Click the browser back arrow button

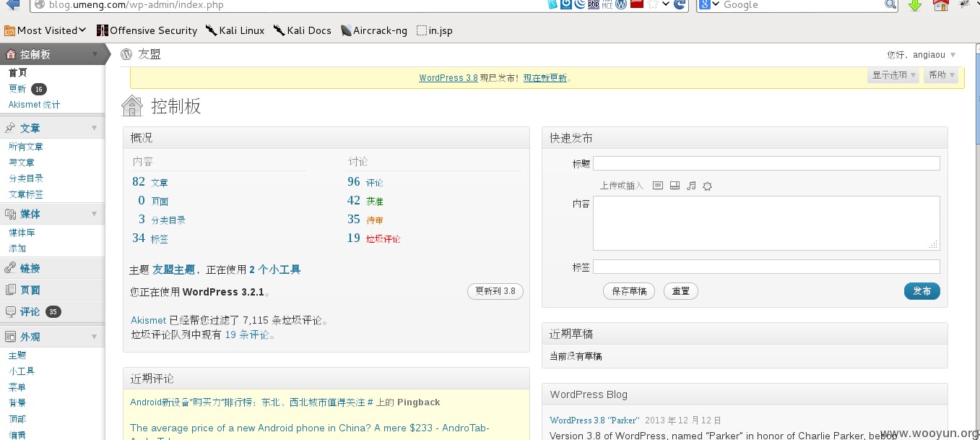pos(13,4)
